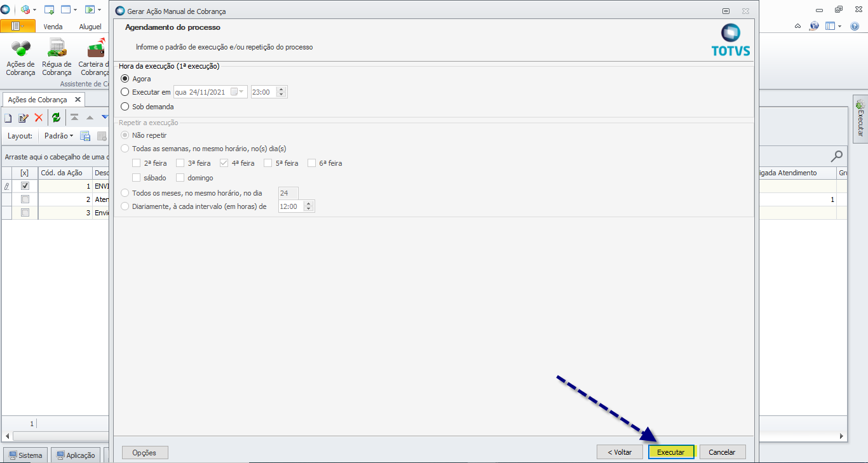The width and height of the screenshot is (868, 463).
Task: Close the Ações de Cobrança tab
Action: coord(78,100)
